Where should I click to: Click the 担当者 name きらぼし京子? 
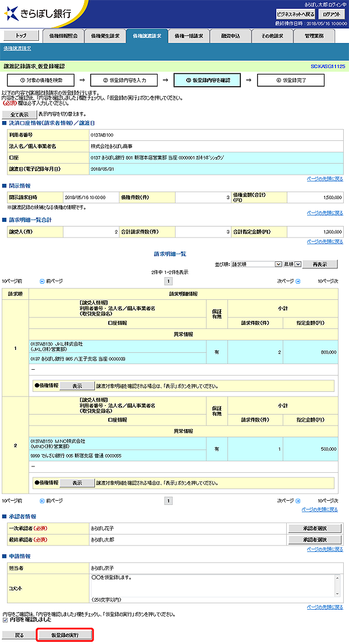point(102,568)
